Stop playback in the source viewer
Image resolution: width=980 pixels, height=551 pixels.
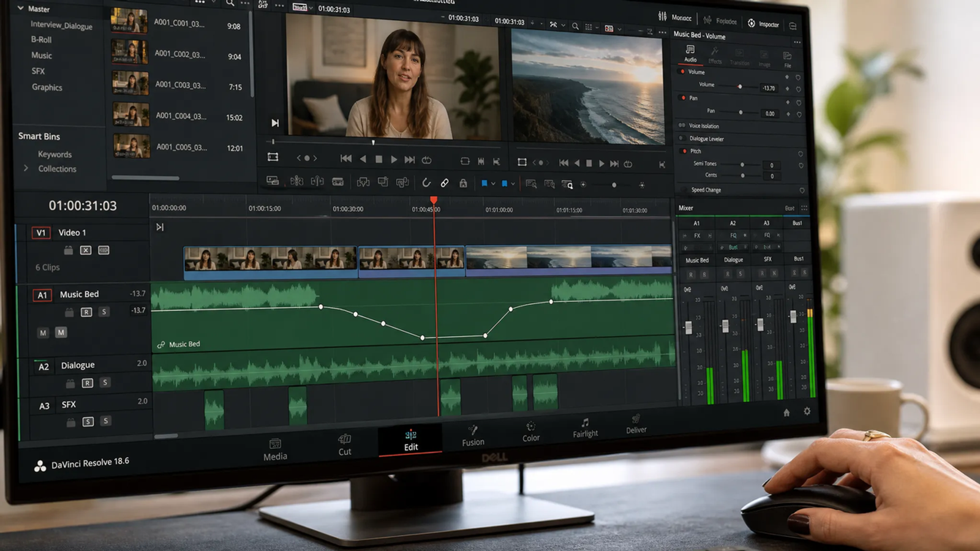click(379, 159)
